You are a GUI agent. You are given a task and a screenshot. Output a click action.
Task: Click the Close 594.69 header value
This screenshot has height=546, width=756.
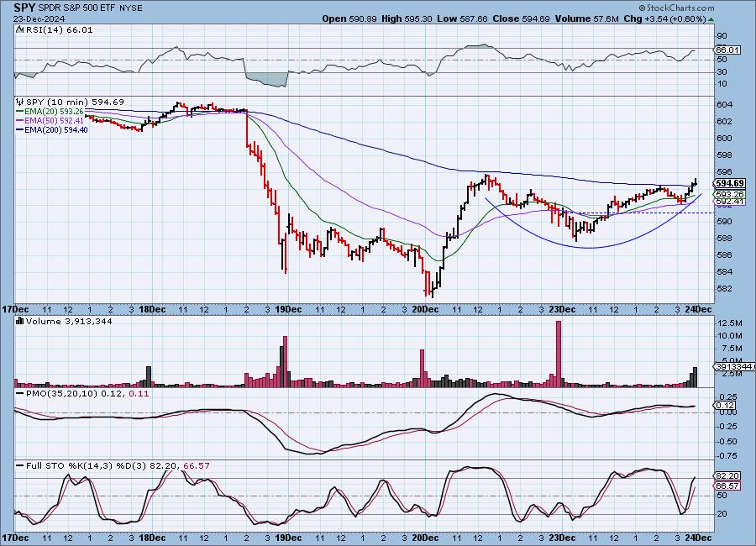[x=521, y=18]
